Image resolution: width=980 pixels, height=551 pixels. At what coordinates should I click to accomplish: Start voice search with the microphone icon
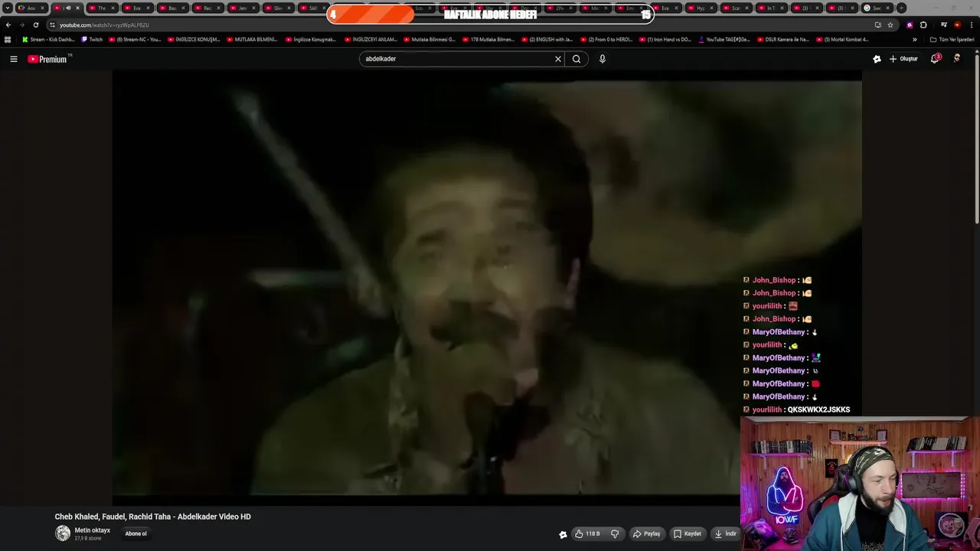point(603,59)
